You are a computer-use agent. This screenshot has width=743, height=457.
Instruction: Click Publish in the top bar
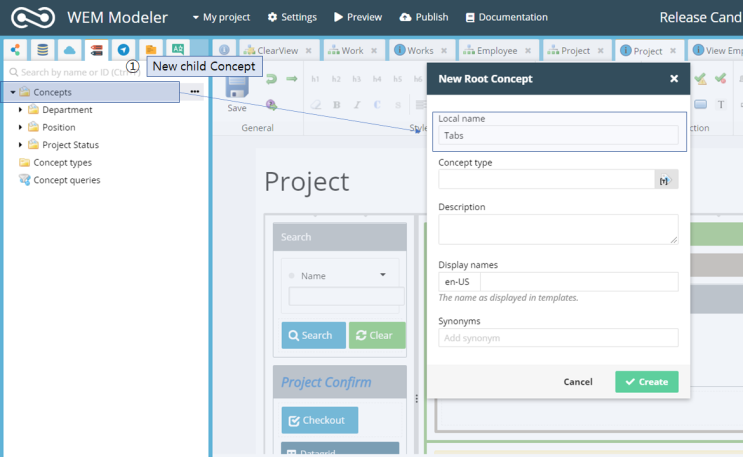coord(424,17)
